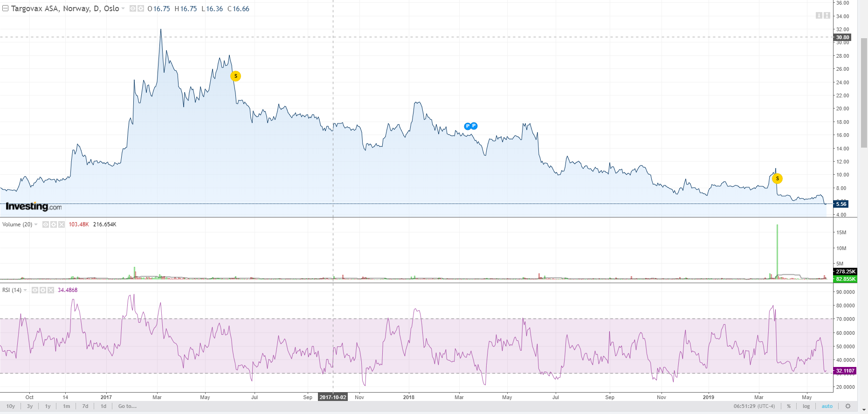Select the 1y time range
This screenshot has height=414, width=868.
pos(48,406)
